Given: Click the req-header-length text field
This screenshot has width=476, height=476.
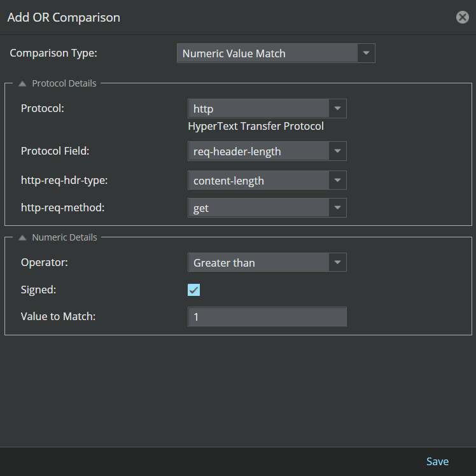Looking at the screenshot, I should point(258,151).
